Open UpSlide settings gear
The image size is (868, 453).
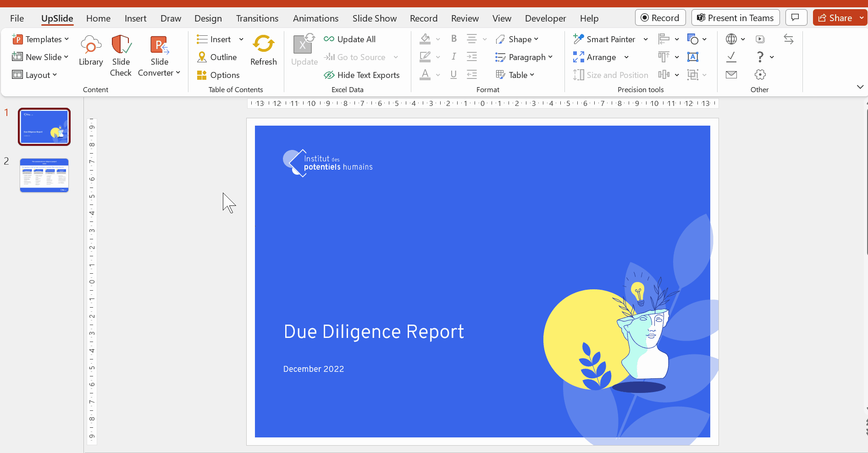(760, 74)
